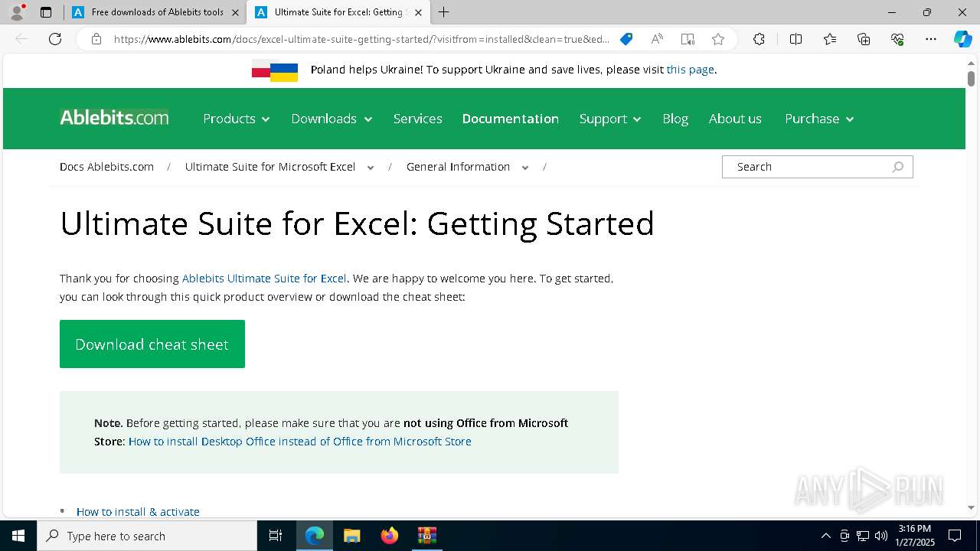Open How to install & activate link
Image resolution: width=980 pixels, height=551 pixels.
[x=138, y=512]
